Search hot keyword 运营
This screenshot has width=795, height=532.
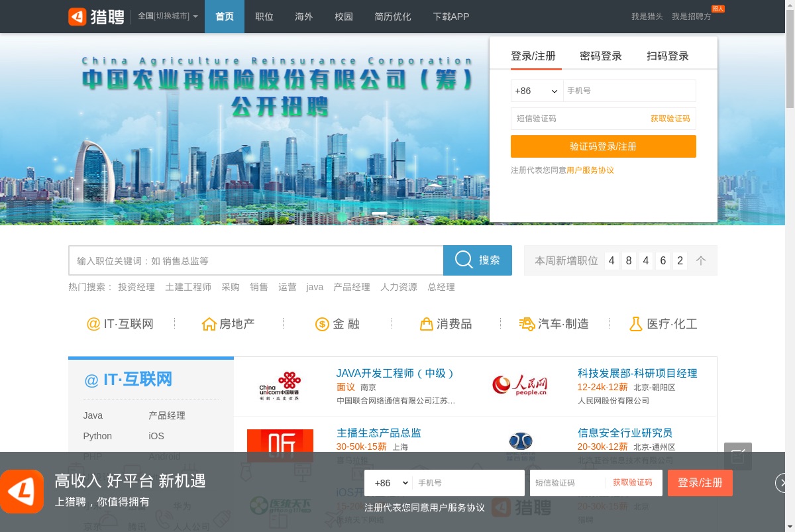pyautogui.click(x=288, y=287)
